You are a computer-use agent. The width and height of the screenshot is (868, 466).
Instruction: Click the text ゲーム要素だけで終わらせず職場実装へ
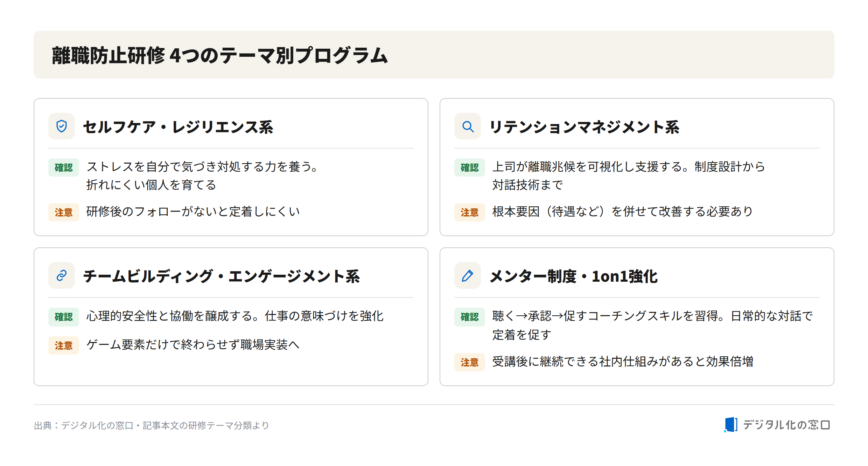[193, 345]
